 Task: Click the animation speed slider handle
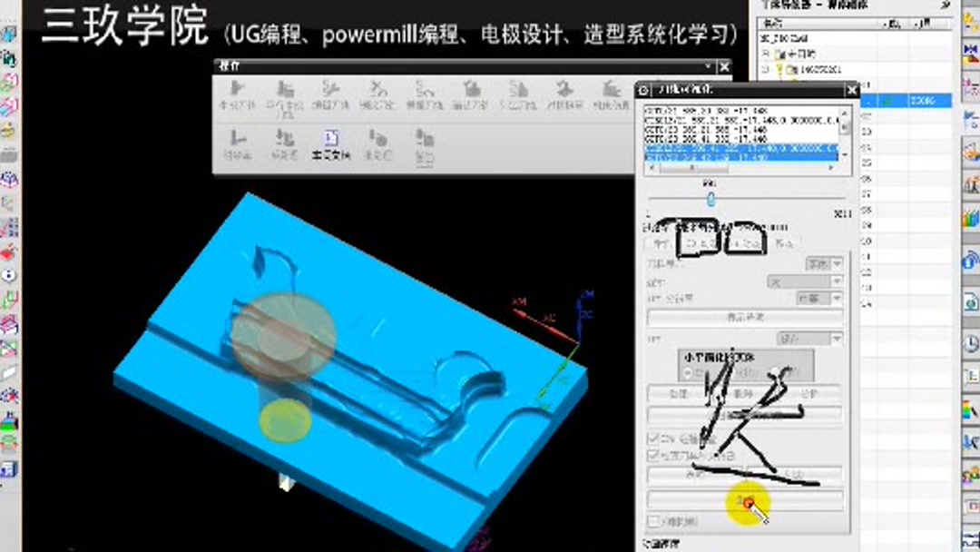click(x=710, y=198)
